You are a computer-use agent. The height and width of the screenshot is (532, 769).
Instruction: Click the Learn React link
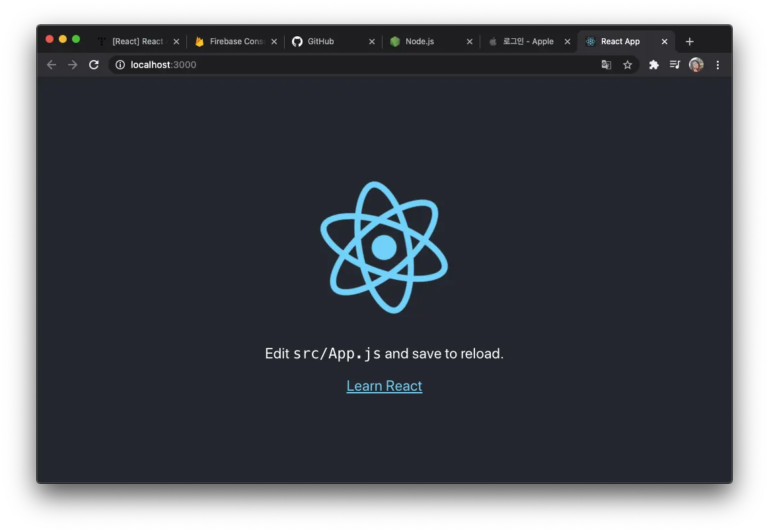(x=384, y=386)
